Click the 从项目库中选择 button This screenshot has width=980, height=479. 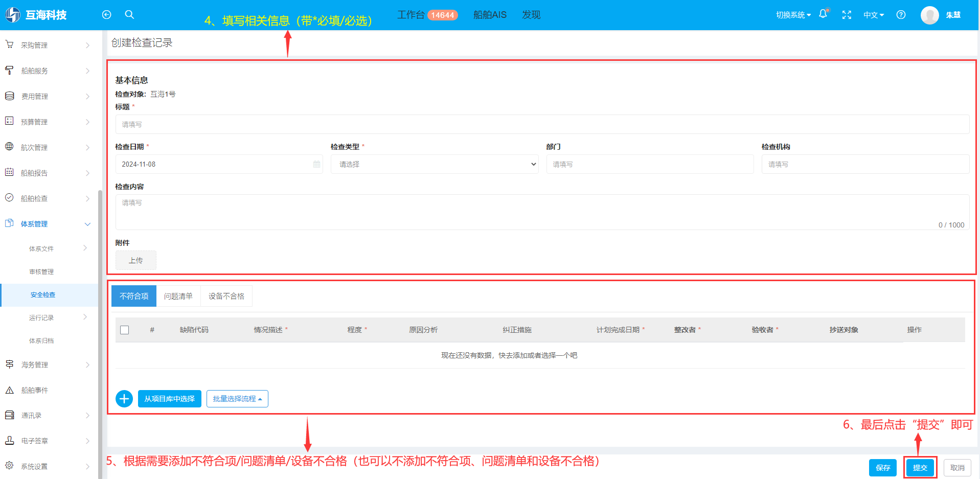click(x=170, y=399)
